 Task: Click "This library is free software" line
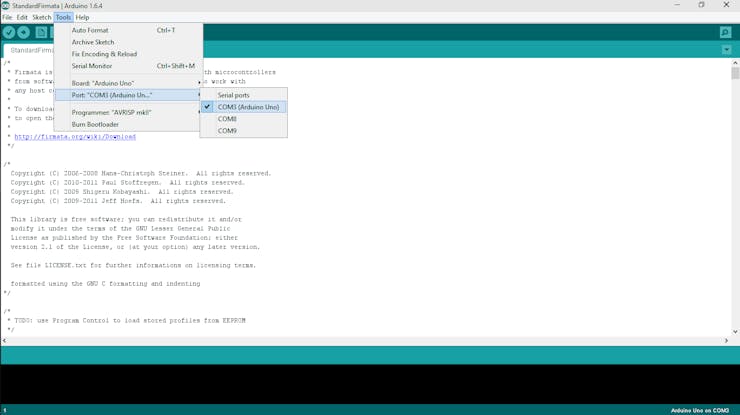[126, 219]
